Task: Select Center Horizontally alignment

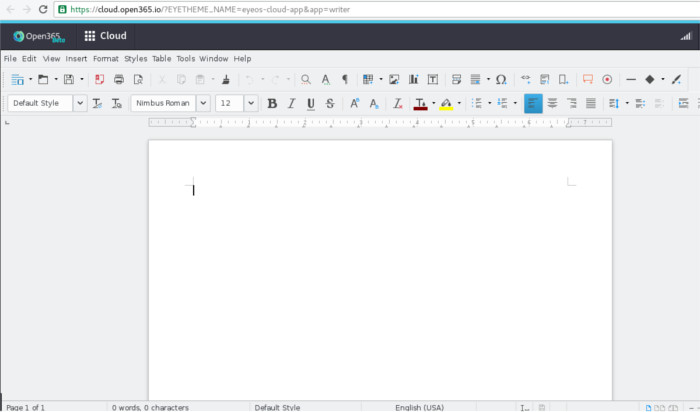Action: click(x=552, y=104)
